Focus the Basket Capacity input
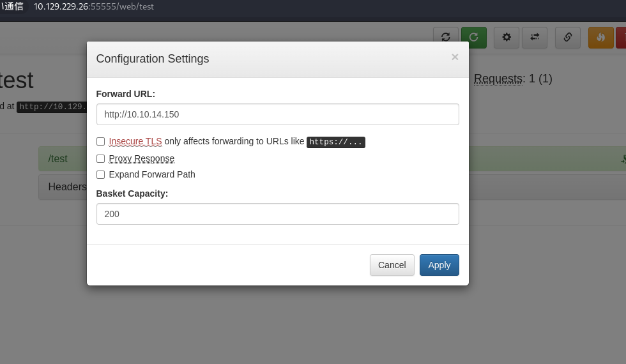The image size is (626, 364). pyautogui.click(x=277, y=214)
